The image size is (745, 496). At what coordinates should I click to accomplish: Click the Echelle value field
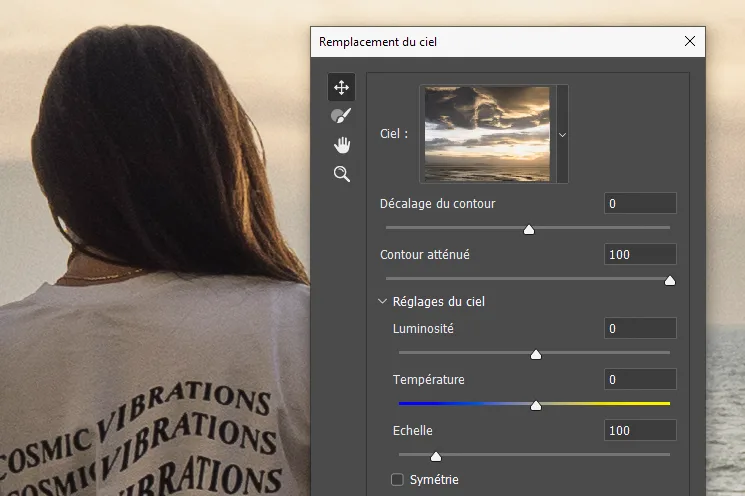(640, 431)
